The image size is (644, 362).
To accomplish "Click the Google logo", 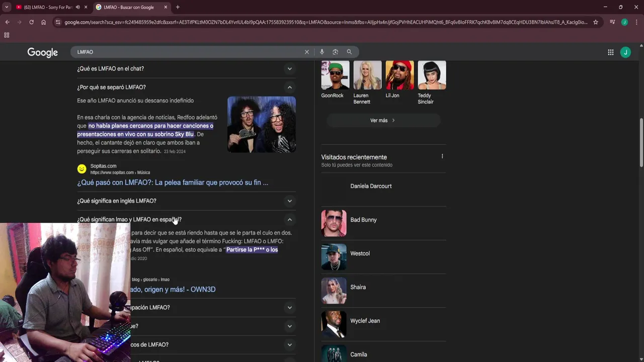I will pos(43,52).
